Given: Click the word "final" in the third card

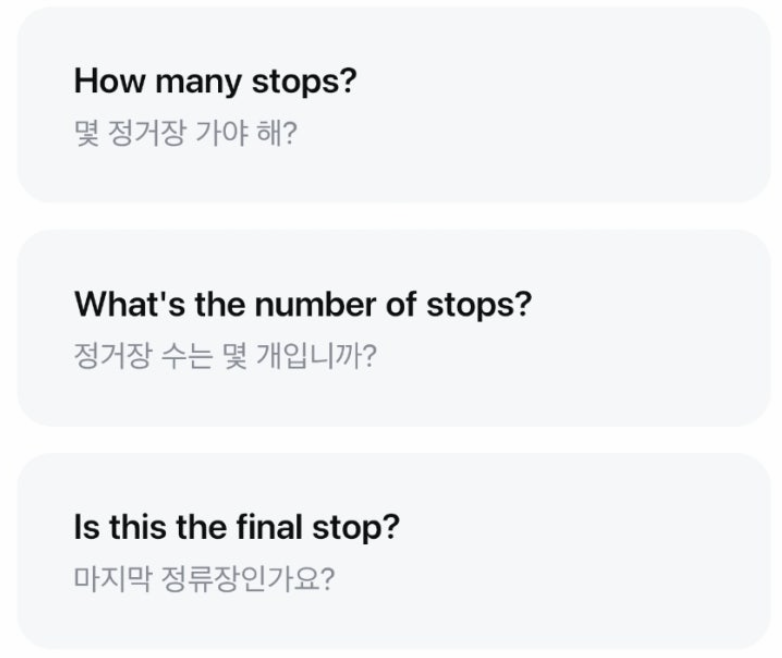Looking at the screenshot, I should pyautogui.click(x=269, y=527).
